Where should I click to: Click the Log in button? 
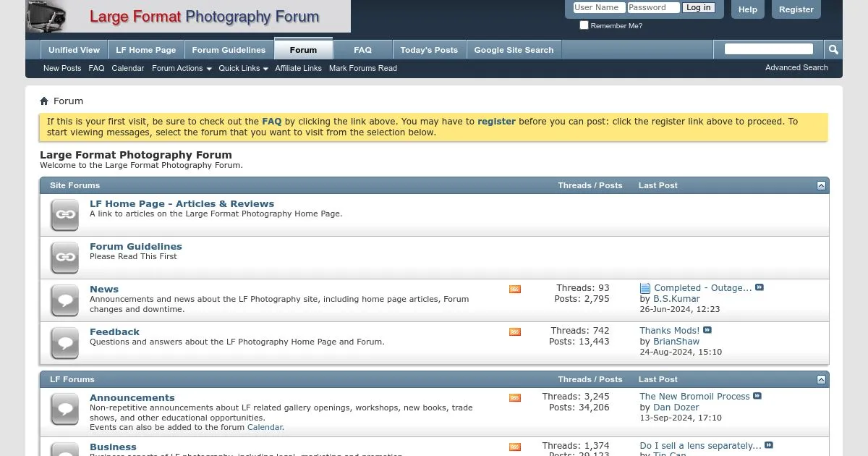698,8
